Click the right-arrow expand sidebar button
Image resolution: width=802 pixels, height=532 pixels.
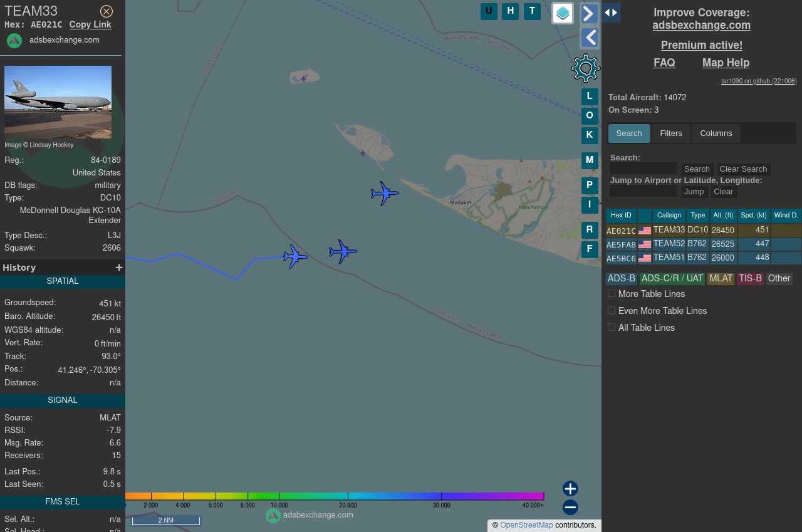[x=590, y=13]
